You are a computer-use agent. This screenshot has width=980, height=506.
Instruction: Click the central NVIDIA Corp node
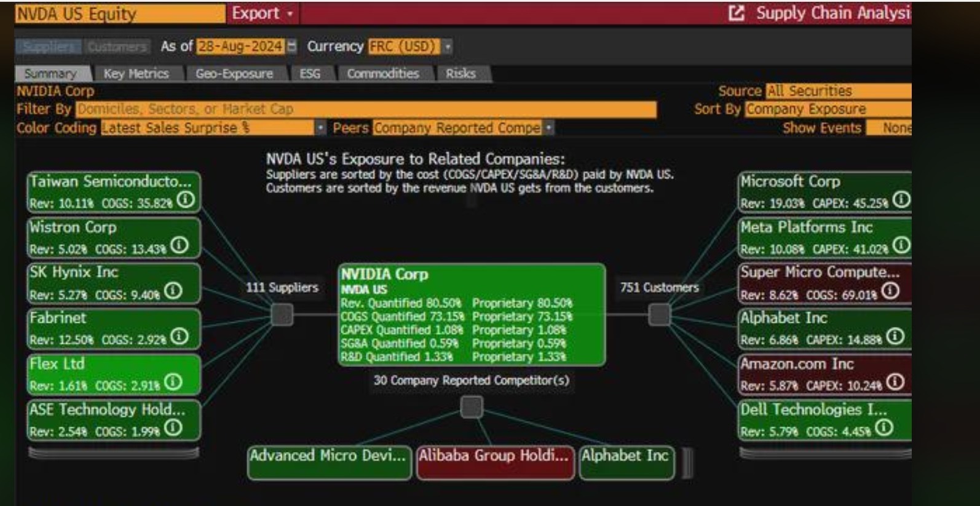(x=472, y=315)
